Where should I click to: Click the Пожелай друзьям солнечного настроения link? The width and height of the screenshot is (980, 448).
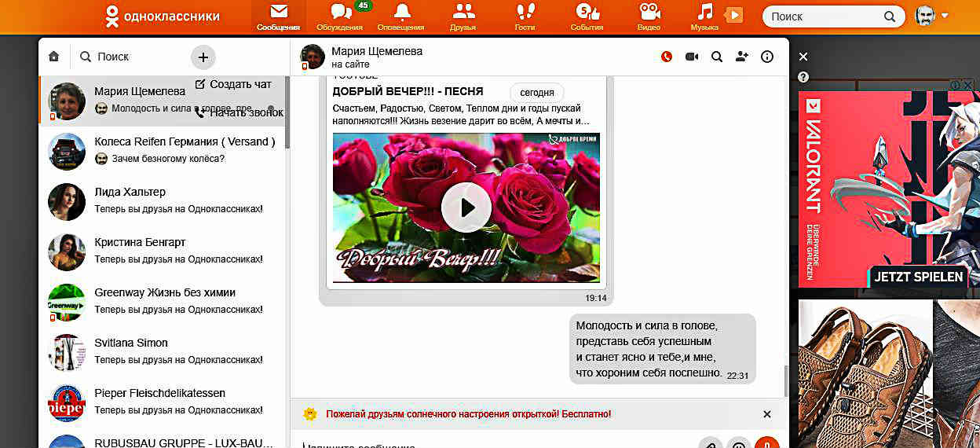pyautogui.click(x=468, y=414)
